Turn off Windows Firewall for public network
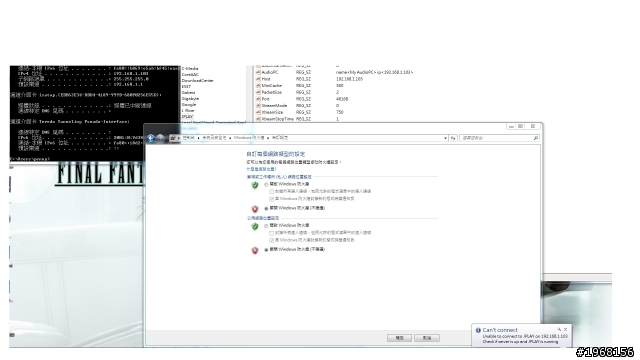This screenshot has width=640, height=360. tap(267, 250)
